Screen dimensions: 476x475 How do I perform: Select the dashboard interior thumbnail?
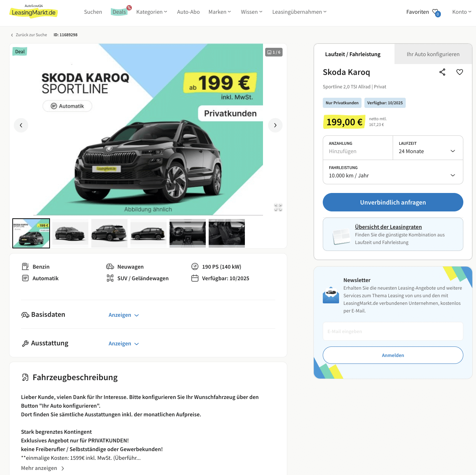188,233
